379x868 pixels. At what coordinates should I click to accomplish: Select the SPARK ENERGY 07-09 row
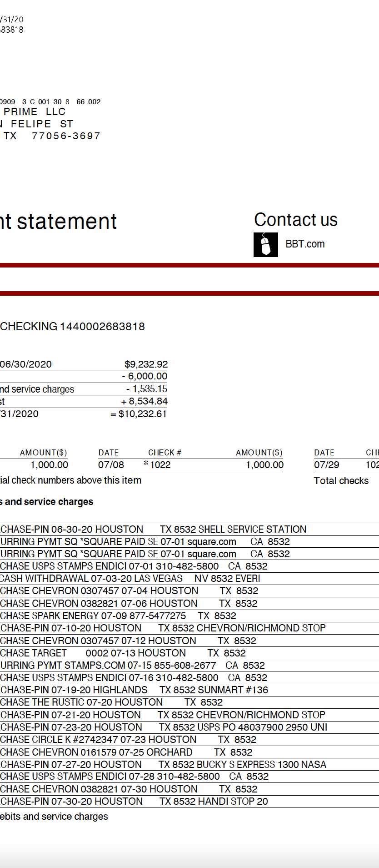tap(189, 616)
